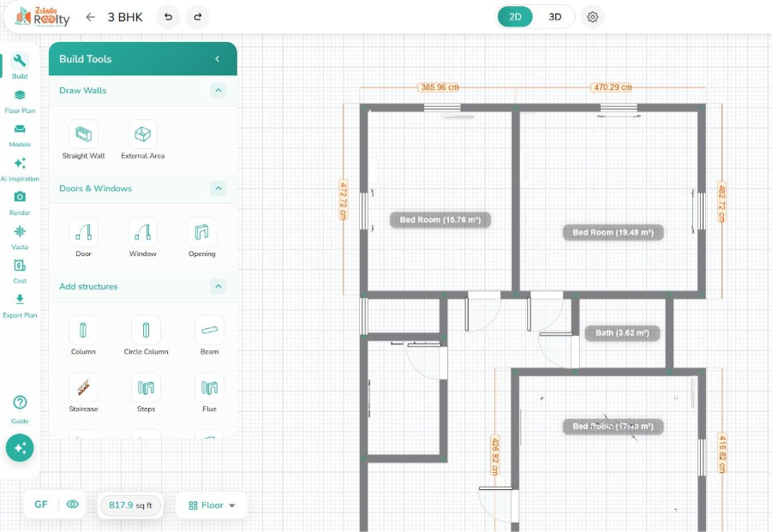Image resolution: width=772 pixels, height=532 pixels.
Task: Open the Floor Plan sidebar section
Action: pyautogui.click(x=20, y=101)
